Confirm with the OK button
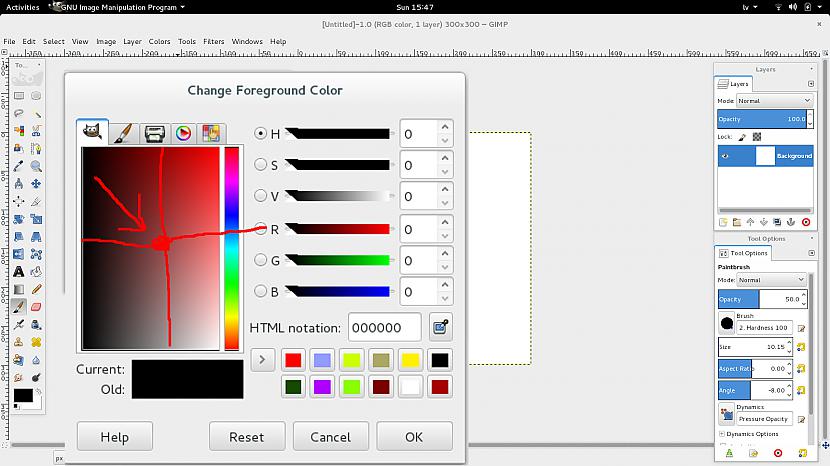 (x=414, y=437)
